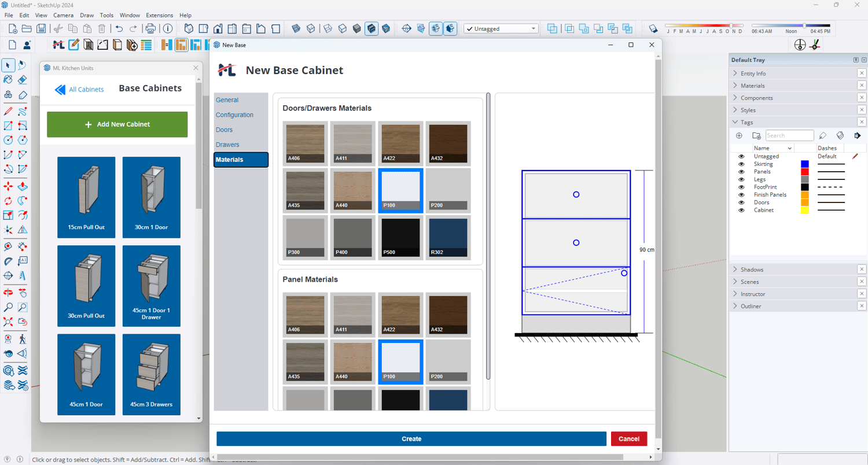
Task: Hide the Panels tag
Action: pyautogui.click(x=741, y=172)
